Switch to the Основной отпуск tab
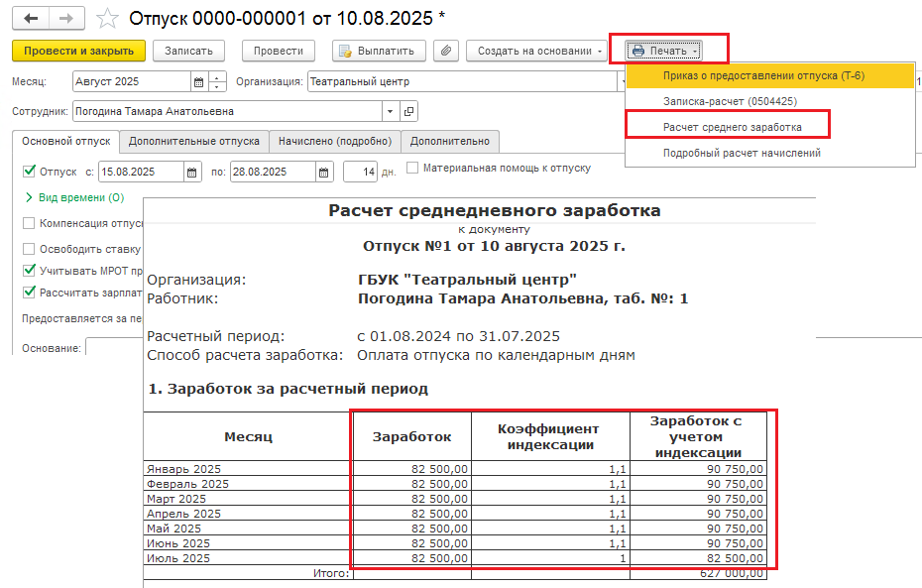Image resolution: width=922 pixels, height=588 pixels. click(65, 141)
